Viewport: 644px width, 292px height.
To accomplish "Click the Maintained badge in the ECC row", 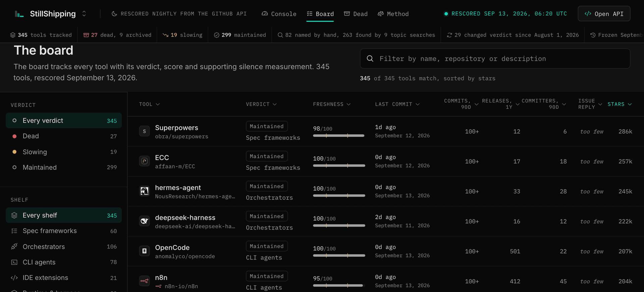I will [267, 156].
